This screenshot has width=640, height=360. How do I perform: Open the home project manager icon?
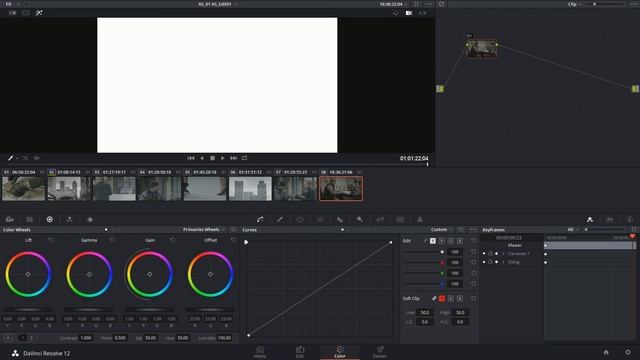tap(606, 352)
